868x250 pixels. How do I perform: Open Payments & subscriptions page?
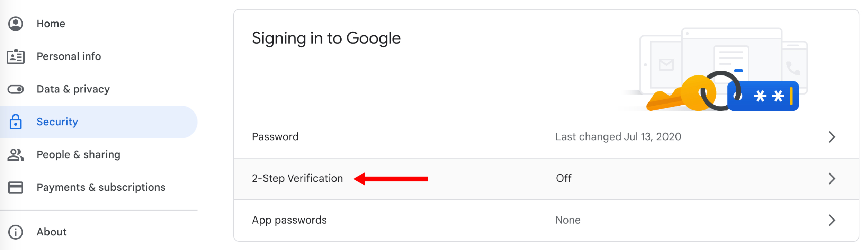tap(101, 187)
